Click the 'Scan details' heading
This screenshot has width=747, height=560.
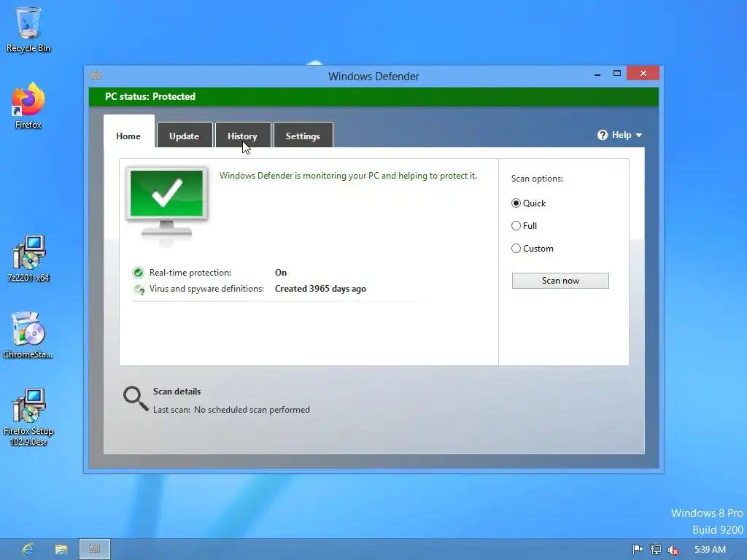[x=177, y=392]
